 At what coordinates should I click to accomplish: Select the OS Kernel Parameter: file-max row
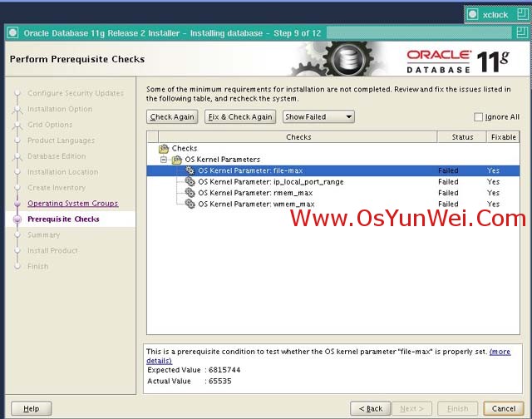[332, 170]
